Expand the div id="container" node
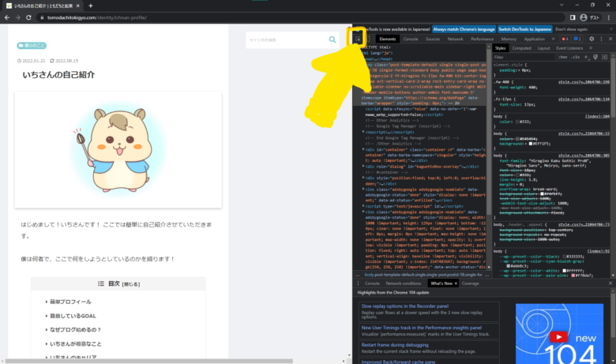The image size is (616, 364). 363,149
